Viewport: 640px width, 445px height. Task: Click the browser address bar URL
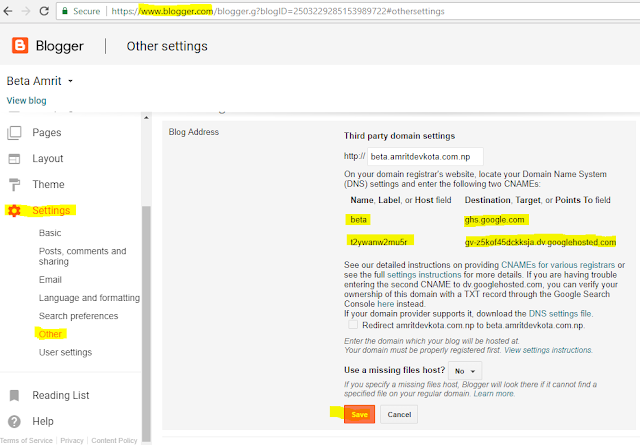click(278, 11)
